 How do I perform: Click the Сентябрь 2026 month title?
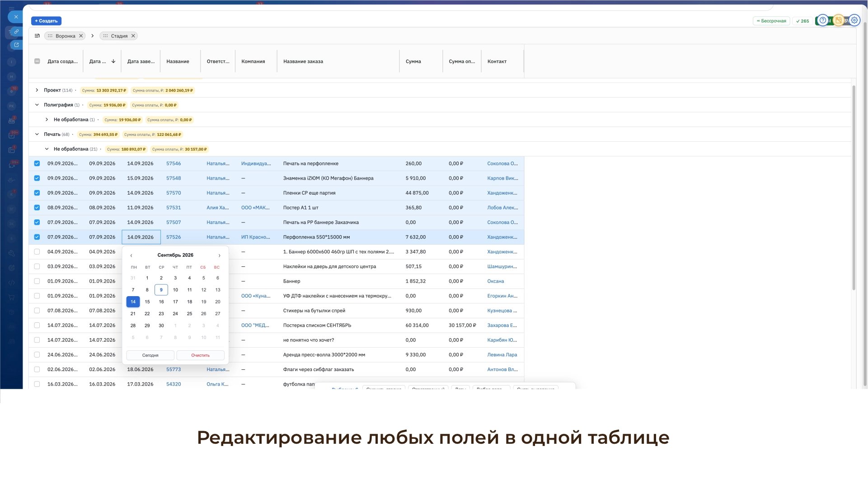coord(175,255)
